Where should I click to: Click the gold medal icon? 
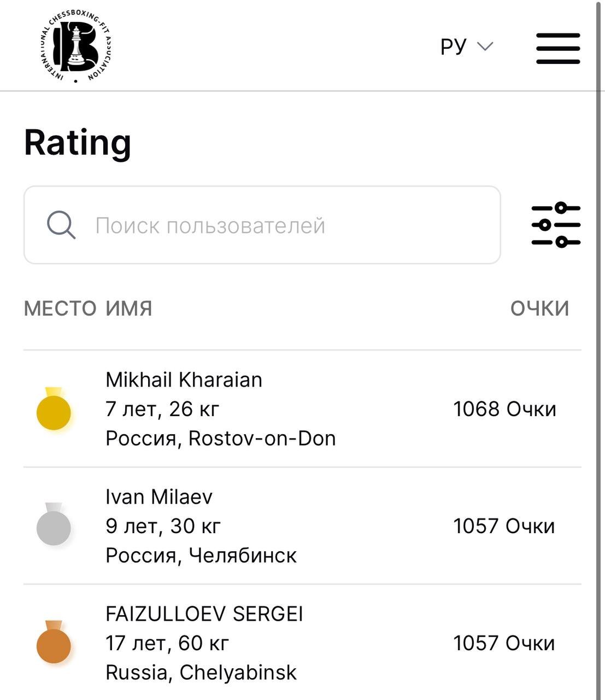click(x=54, y=409)
